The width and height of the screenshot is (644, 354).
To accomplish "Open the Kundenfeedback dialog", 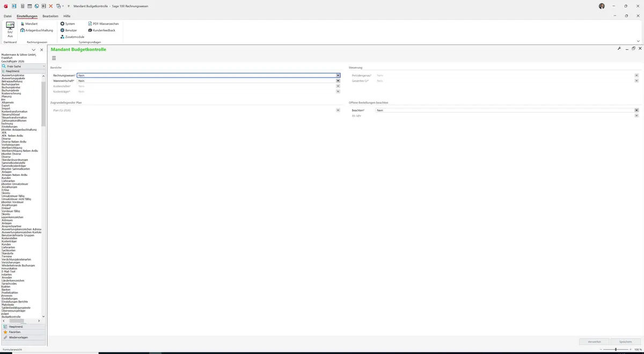I will coord(101,30).
